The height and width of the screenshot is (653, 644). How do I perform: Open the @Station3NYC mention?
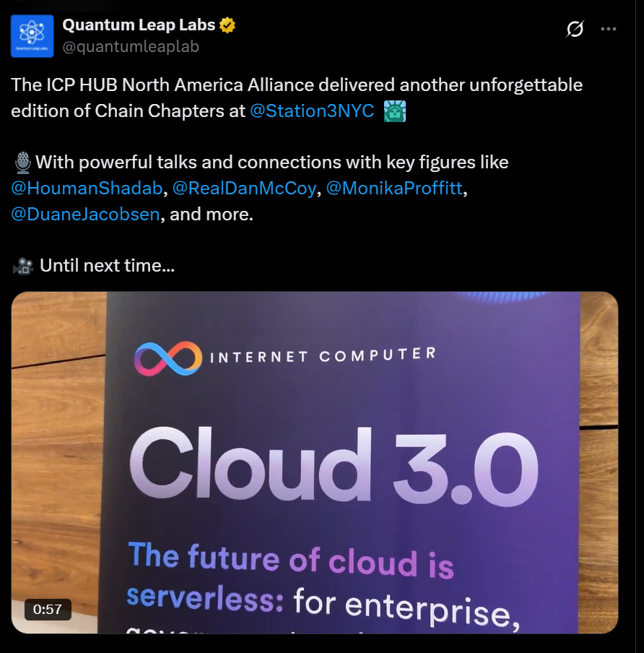coord(312,111)
